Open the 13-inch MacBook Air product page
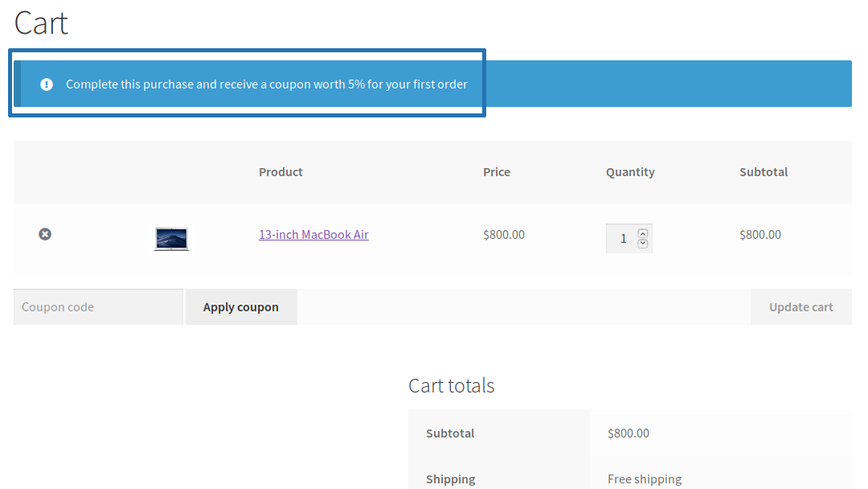The image size is (868, 489). tap(313, 234)
